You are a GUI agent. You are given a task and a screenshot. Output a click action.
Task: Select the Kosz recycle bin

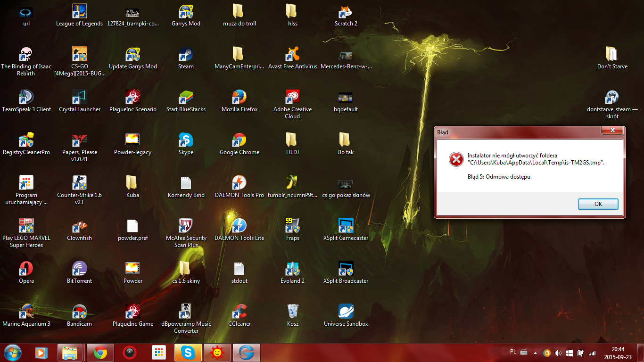tap(293, 315)
